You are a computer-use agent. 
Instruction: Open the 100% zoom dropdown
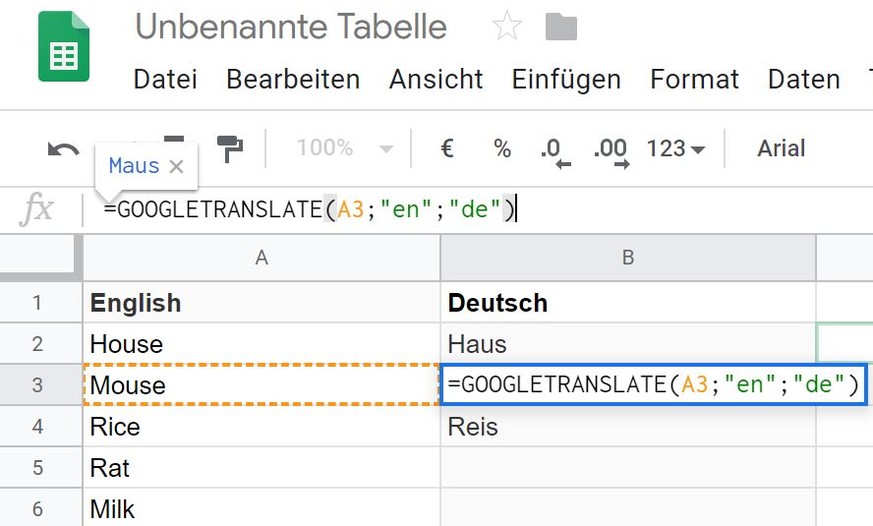[343, 149]
